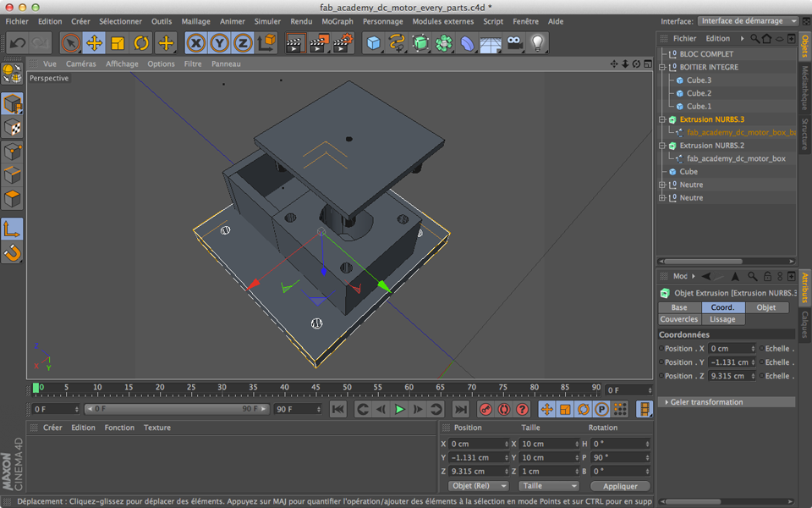Toggle the Y axis lock

pyautogui.click(x=219, y=42)
